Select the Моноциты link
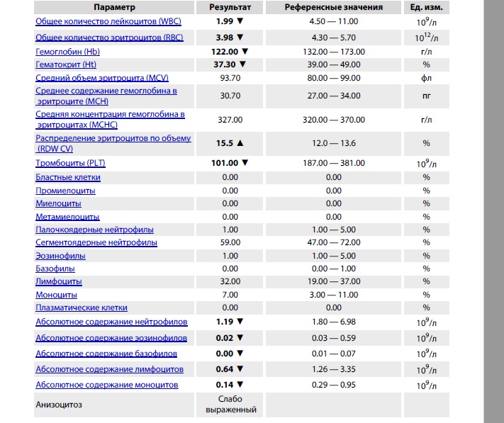Image resolution: width=504 pixels, height=423 pixels. pos(57,294)
